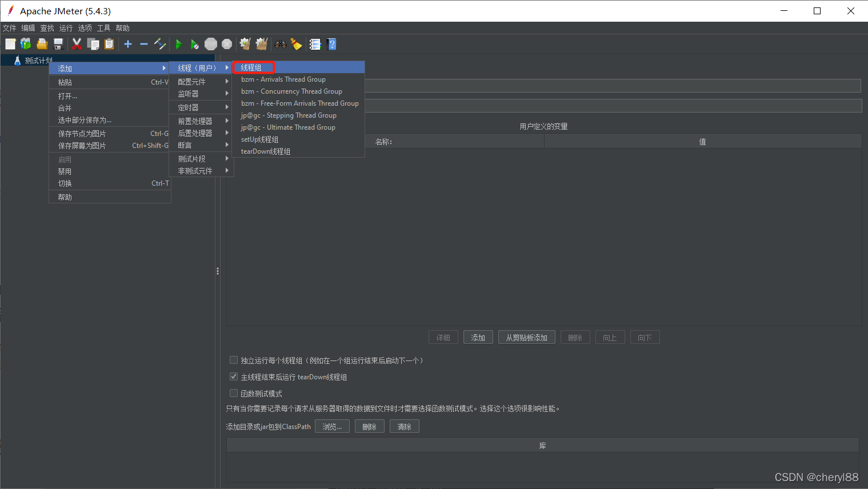The height and width of the screenshot is (489, 868).
Task: Open the 工具 menu
Action: (x=104, y=28)
